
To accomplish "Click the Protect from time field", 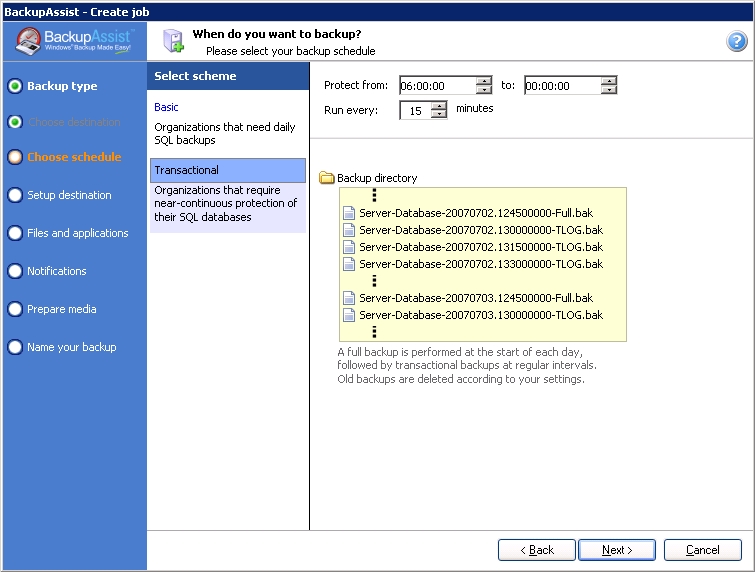I will point(438,86).
